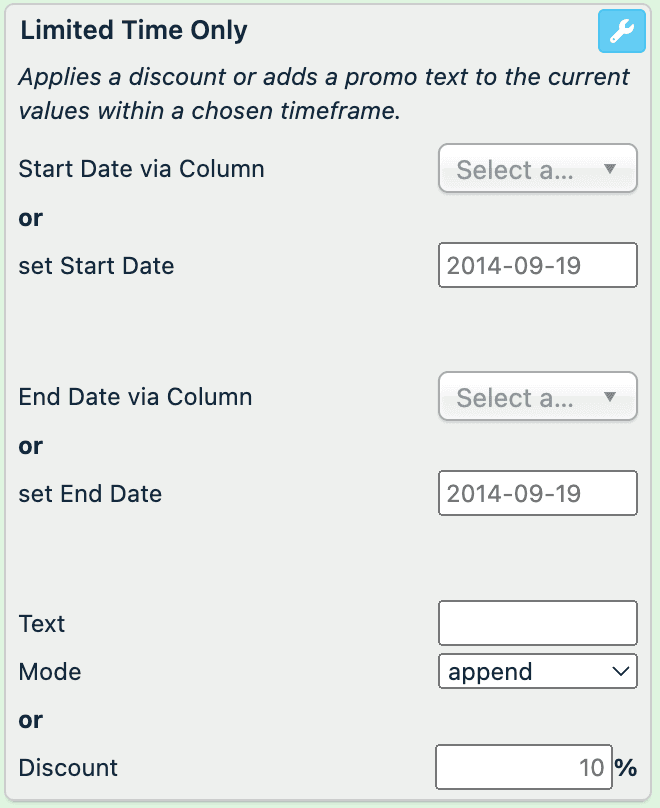Click the Mode label
Screen dimensions: 660x808
tap(50, 672)
